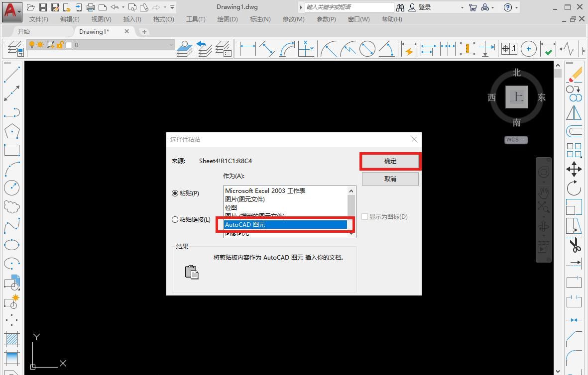Click the keyword search input field
588x375 pixels.
pos(349,7)
